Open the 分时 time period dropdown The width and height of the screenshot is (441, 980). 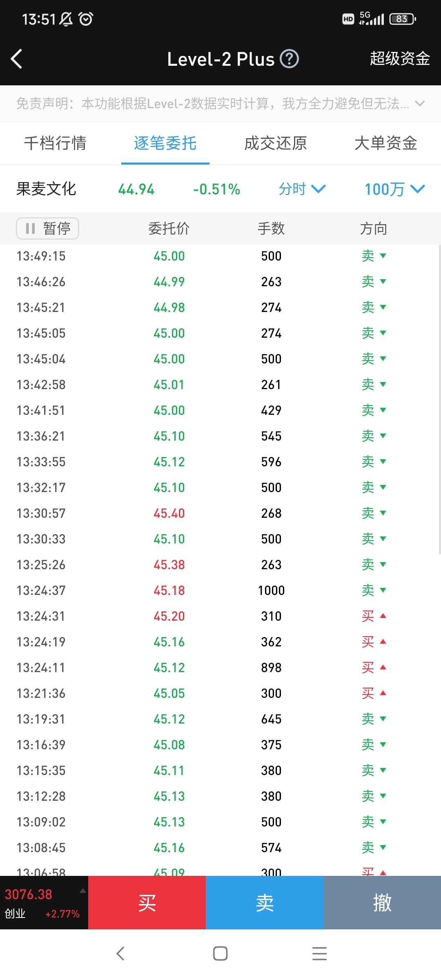point(302,189)
